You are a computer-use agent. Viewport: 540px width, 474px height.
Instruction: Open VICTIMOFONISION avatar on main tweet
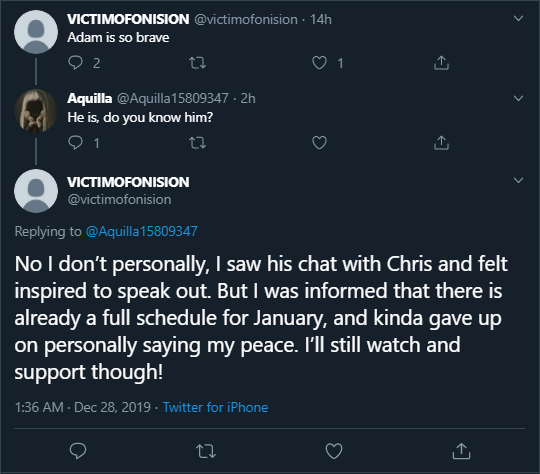(x=36, y=191)
